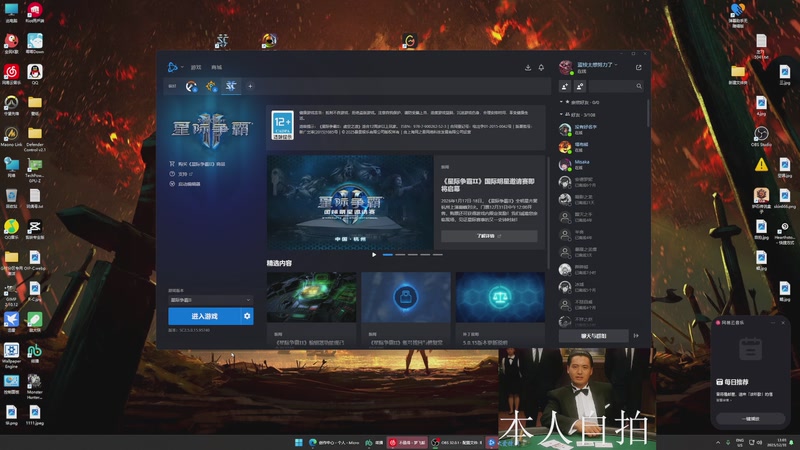Open the Overwatch desktop shortcut
This screenshot has height=450, width=800.
tap(11, 106)
